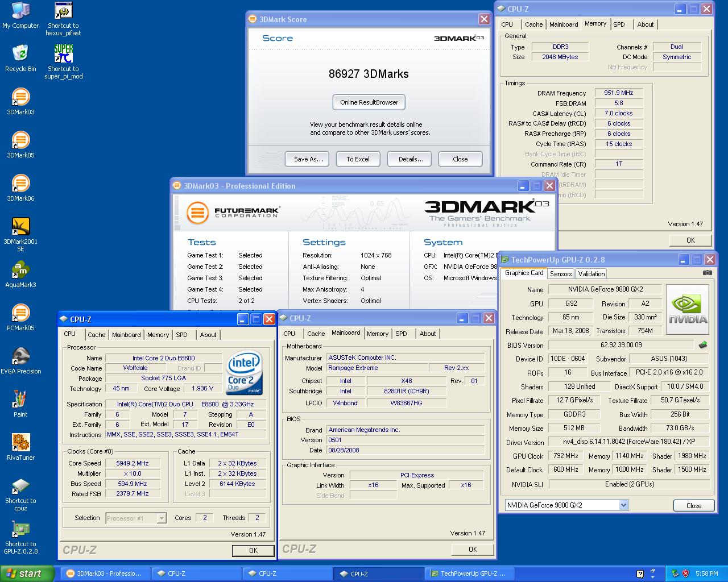Click OK in the CPU-Z Memory window

coord(690,240)
